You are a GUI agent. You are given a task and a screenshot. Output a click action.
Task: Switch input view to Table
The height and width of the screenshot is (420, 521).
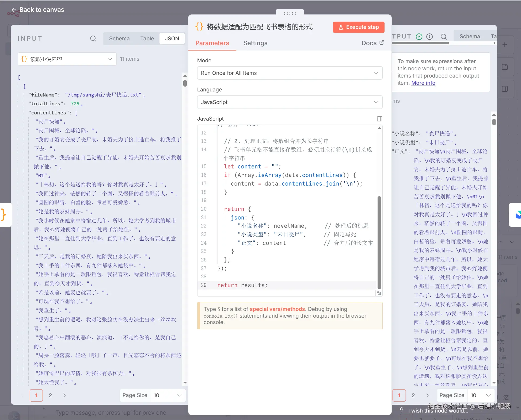(147, 38)
